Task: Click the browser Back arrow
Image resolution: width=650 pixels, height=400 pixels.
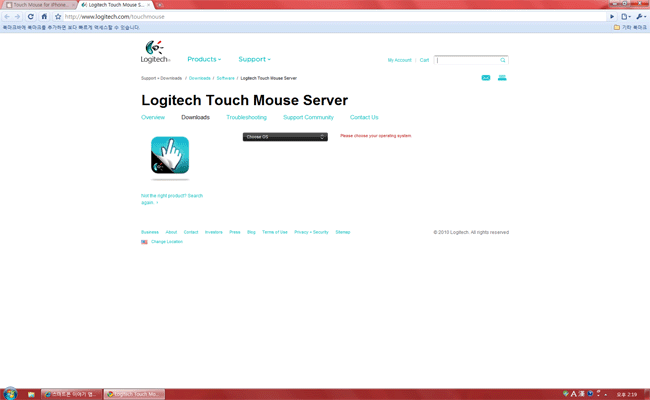Action: pos(7,17)
